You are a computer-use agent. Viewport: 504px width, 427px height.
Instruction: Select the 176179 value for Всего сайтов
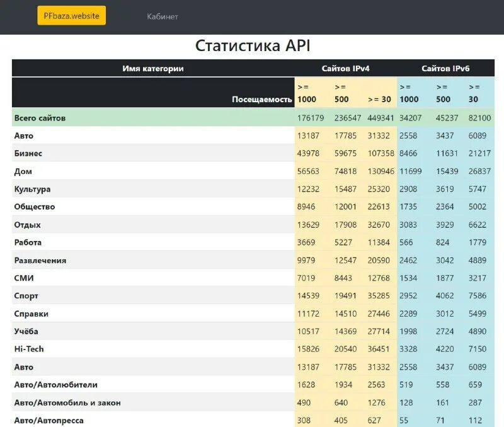(309, 117)
